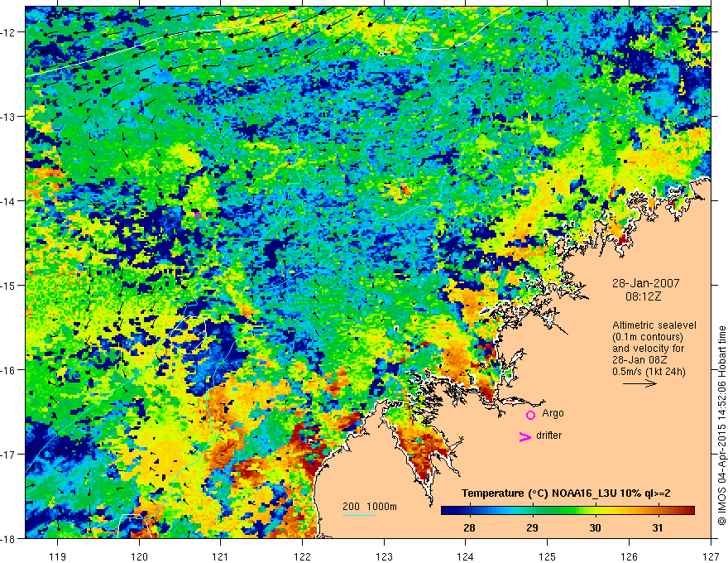Viewport: 728px width, 563px height.
Task: Click latitude axis label '-15'
Action: tap(9, 285)
